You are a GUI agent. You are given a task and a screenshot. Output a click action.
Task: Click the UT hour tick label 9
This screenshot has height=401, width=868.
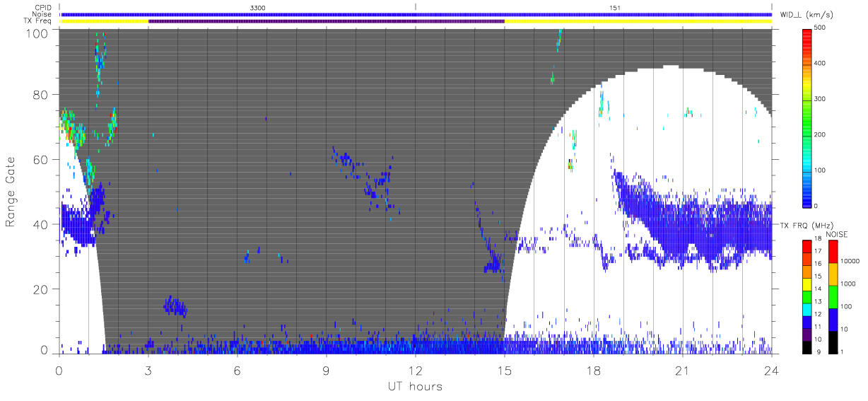(327, 370)
